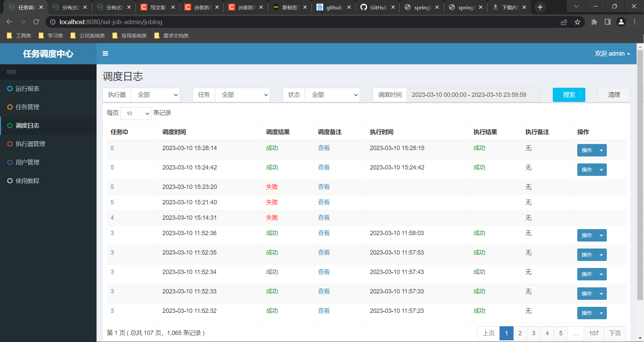Open a new browser tab with plus icon
The height and width of the screenshot is (342, 644).
(540, 7)
